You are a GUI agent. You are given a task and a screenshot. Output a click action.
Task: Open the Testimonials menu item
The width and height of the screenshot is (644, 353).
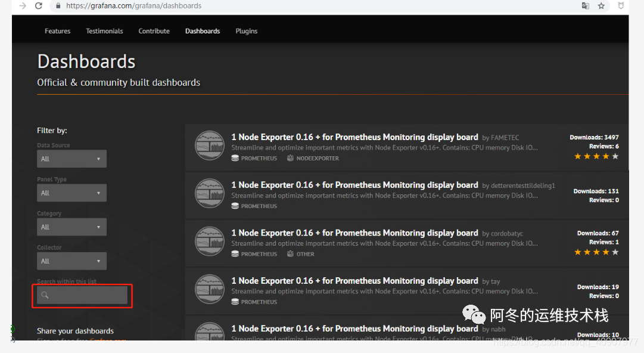point(104,31)
